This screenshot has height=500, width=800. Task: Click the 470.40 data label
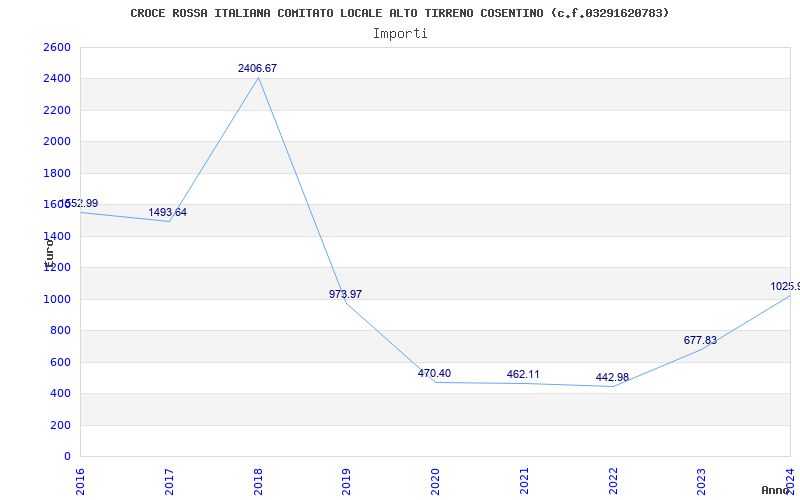[x=434, y=373]
